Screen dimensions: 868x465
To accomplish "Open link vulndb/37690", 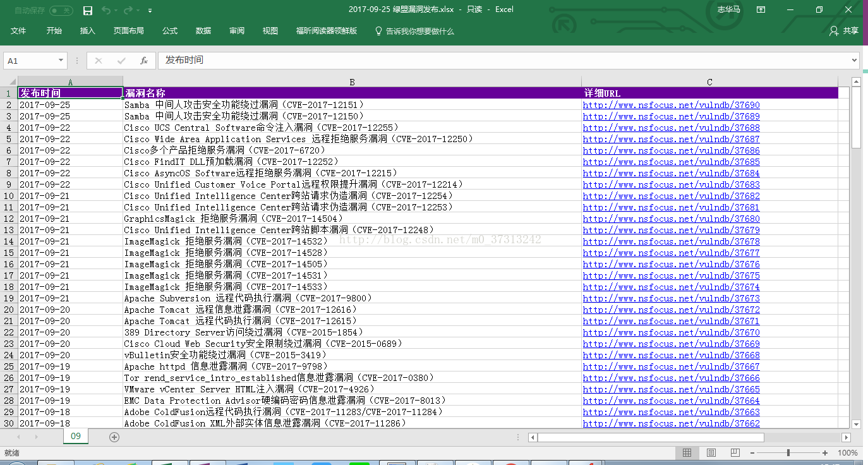I will click(671, 105).
